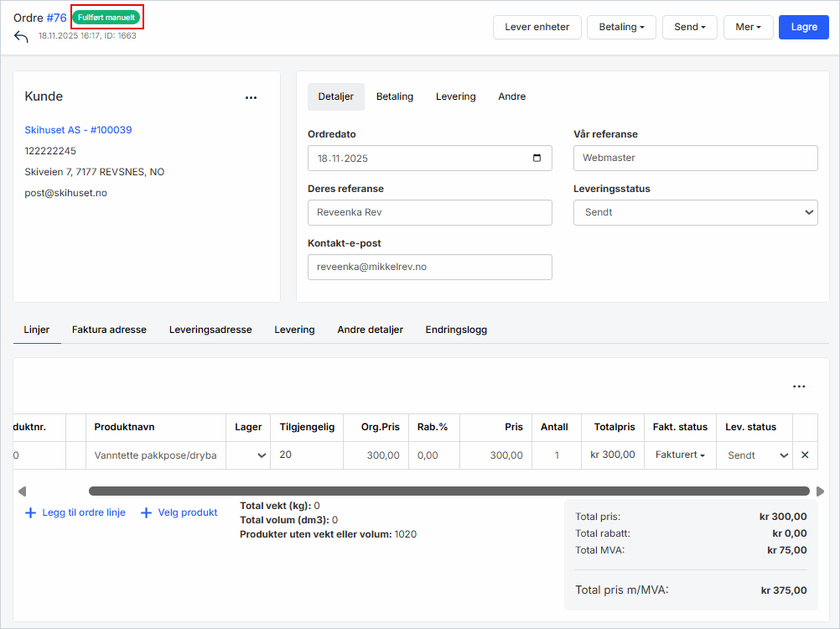840x629 pixels.
Task: Click the horizontal scrollbar under the table
Action: [449, 491]
